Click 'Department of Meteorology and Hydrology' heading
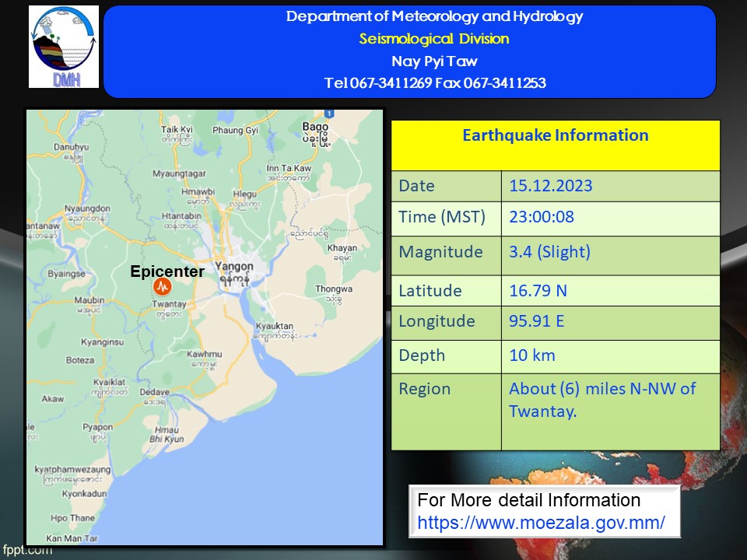 (434, 16)
